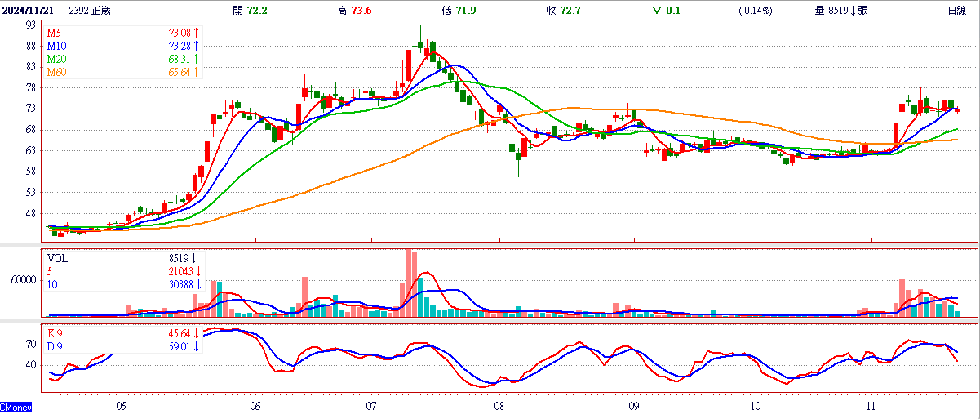Click the 日線 daily chart label
The height and width of the screenshot is (419, 980).
(956, 11)
